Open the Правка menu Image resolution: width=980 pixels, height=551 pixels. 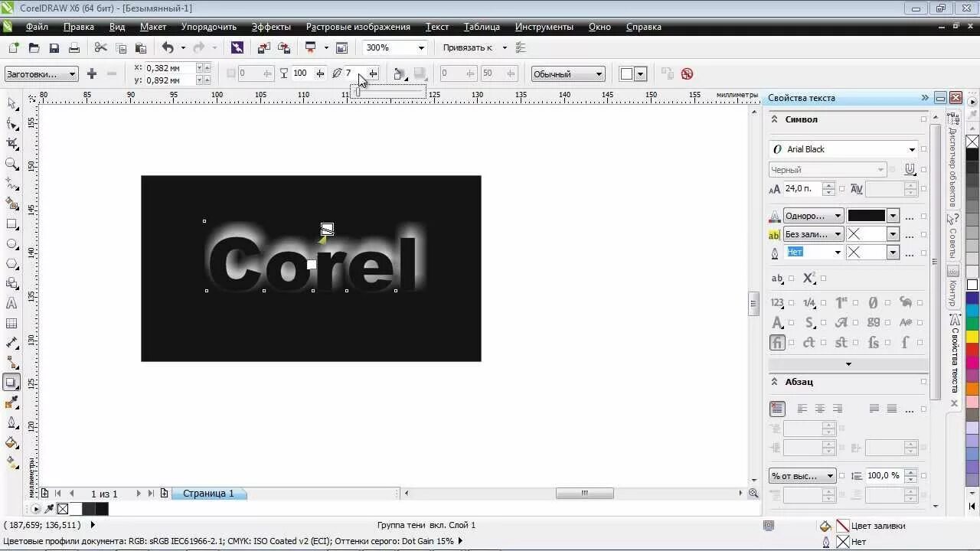click(x=79, y=27)
